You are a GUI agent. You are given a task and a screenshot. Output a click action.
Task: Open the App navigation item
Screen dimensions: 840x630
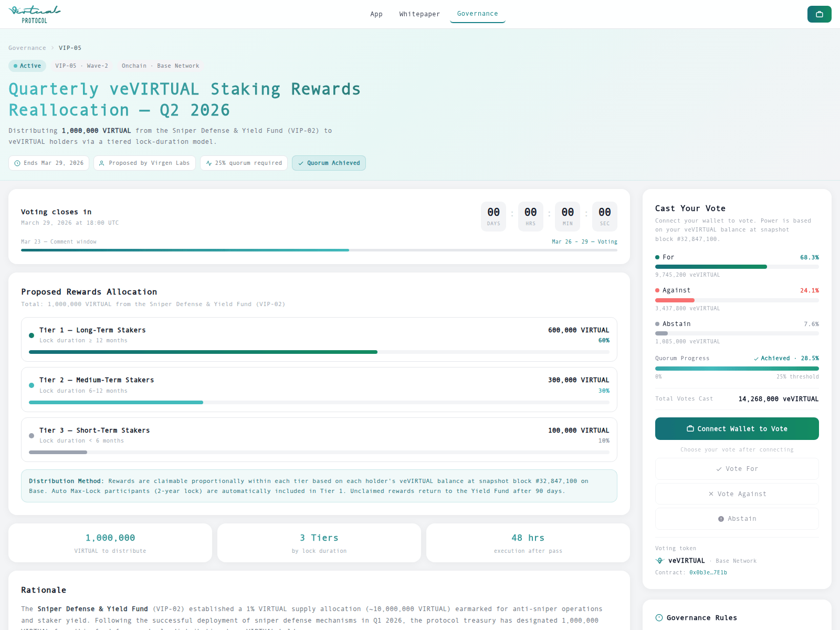[x=376, y=14]
